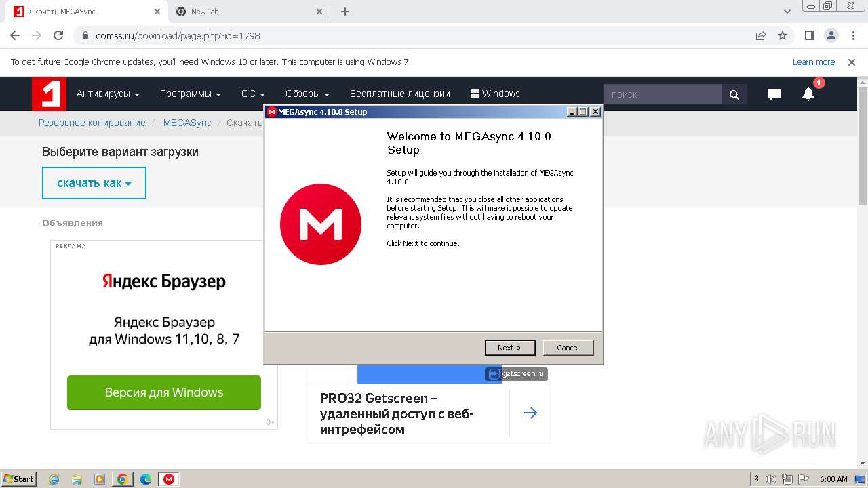Open network status tray icon
Viewport: 868px width, 488px height.
[x=787, y=479]
